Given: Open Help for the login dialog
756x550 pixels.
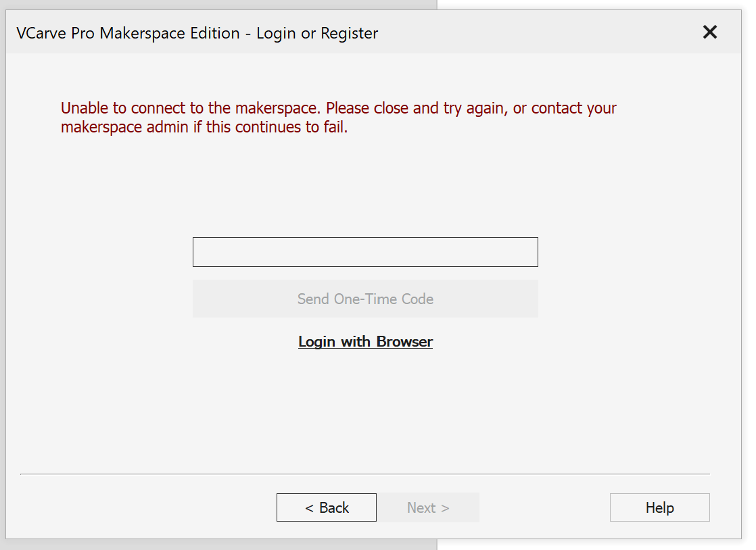Looking at the screenshot, I should (x=659, y=508).
